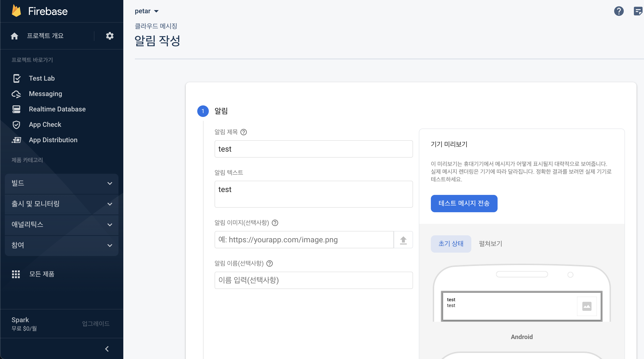
Task: Click help icon beside 알림 이름
Action: click(269, 263)
